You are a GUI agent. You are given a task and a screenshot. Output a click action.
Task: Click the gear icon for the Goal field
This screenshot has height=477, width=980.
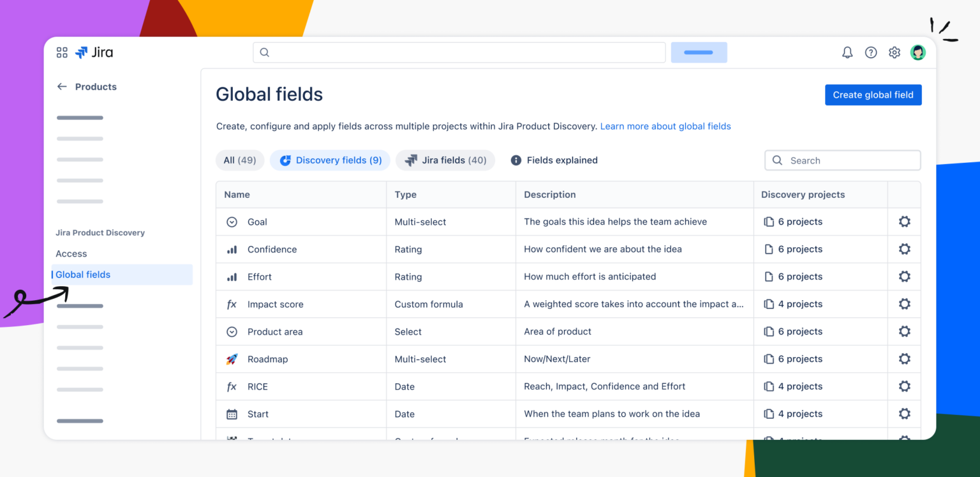tap(904, 222)
